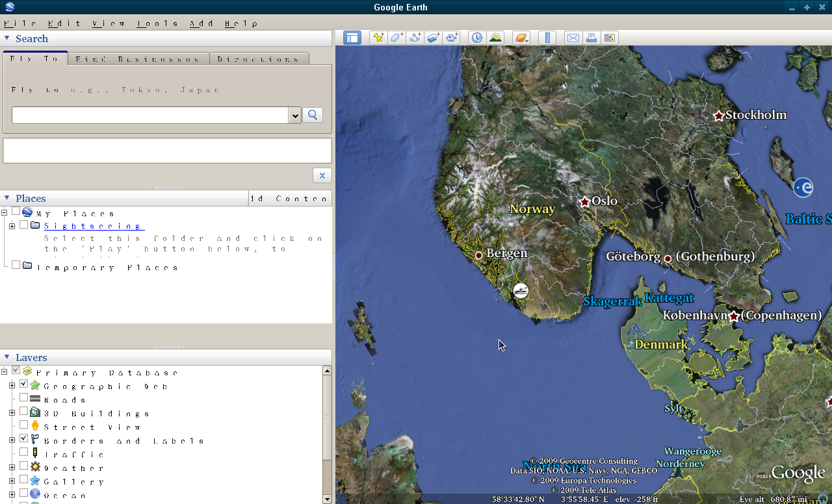Open the Fly To search history dropdown
The width and height of the screenshot is (832, 504).
click(x=295, y=116)
